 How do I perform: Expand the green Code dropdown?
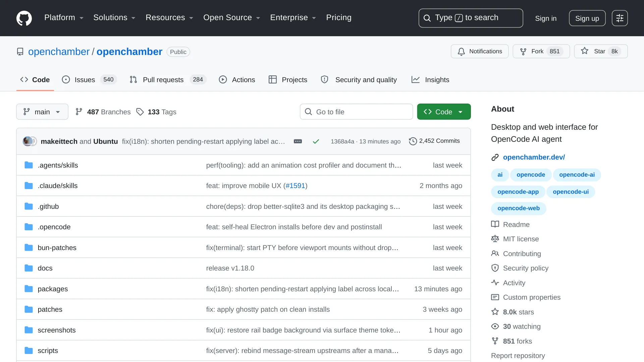444,112
